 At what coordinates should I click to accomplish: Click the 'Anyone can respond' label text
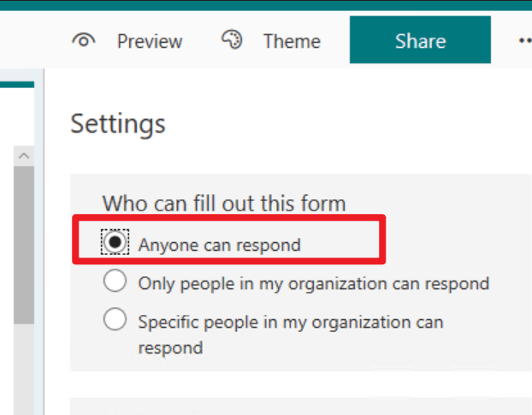[220, 245]
